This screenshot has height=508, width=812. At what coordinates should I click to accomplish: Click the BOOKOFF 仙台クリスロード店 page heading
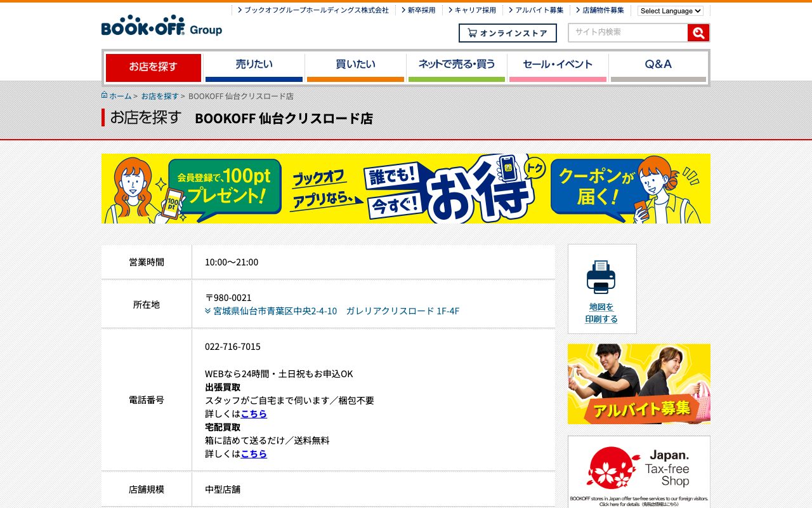[284, 118]
